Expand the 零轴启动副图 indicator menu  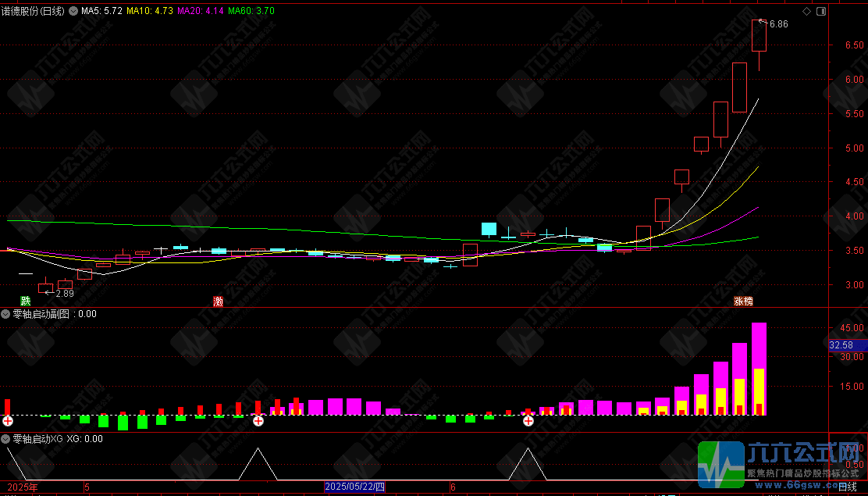click(6, 314)
